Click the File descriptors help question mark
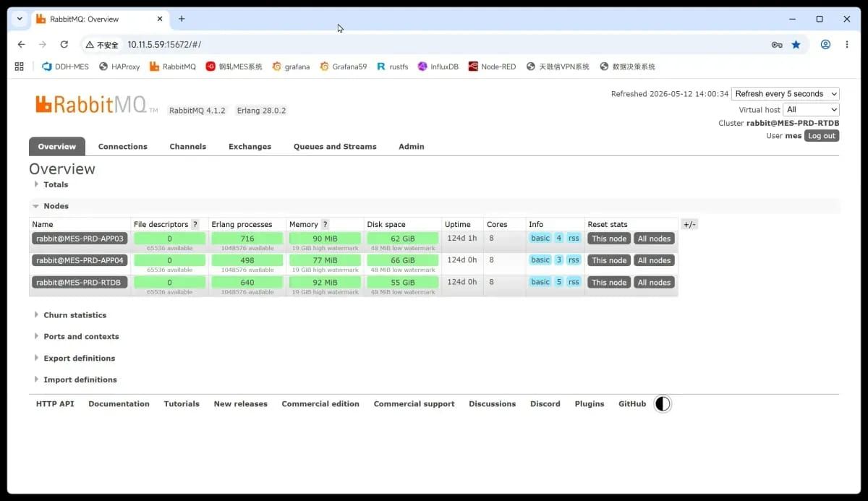This screenshot has width=868, height=501. 195,224
